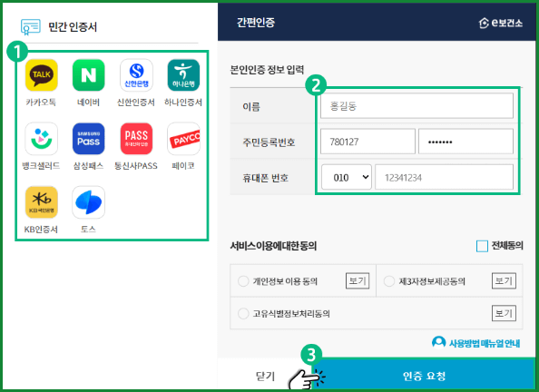
Task: Select the Samsung Pass icon
Action: [x=88, y=139]
